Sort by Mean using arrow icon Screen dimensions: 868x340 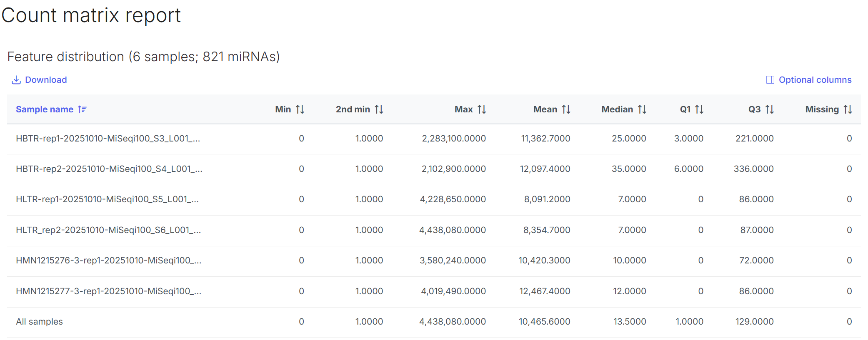(x=566, y=109)
